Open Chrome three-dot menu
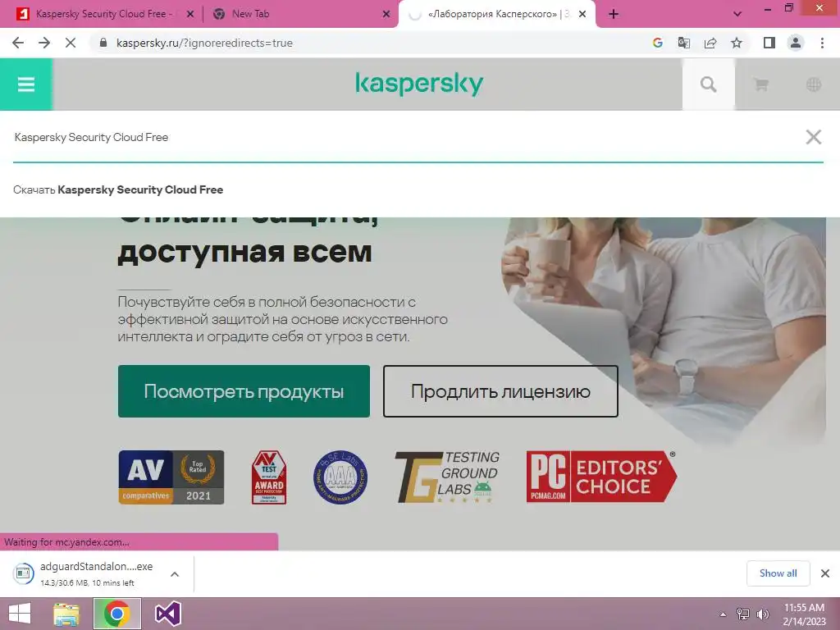The height and width of the screenshot is (630, 840). point(822,43)
